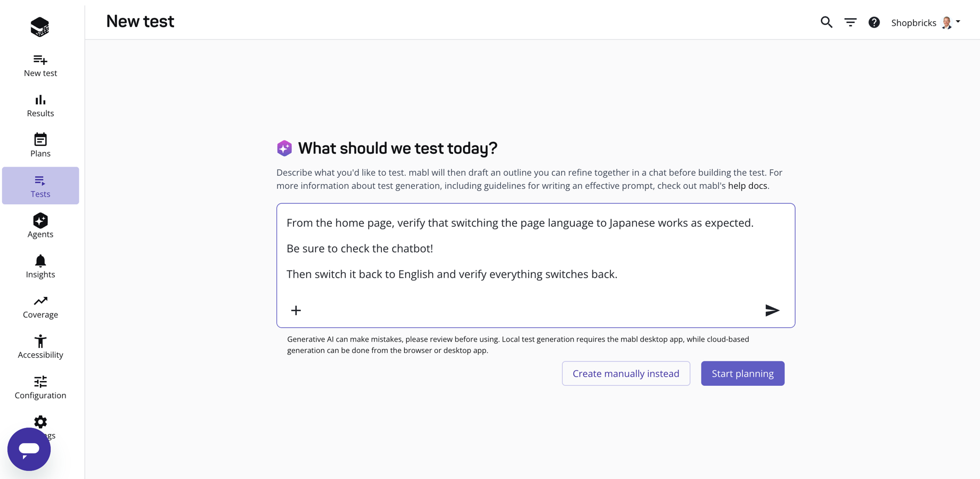Image resolution: width=980 pixels, height=479 pixels.
Task: Open the help menu via question mark icon
Action: (x=874, y=22)
